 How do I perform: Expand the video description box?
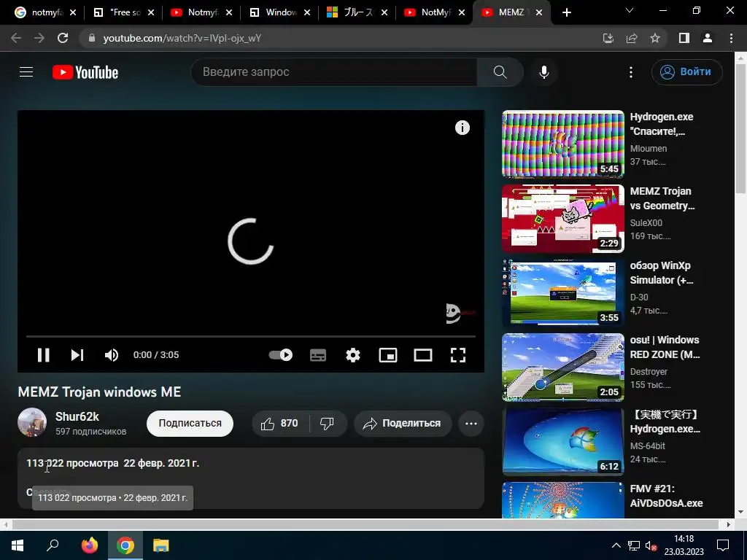coord(251,478)
